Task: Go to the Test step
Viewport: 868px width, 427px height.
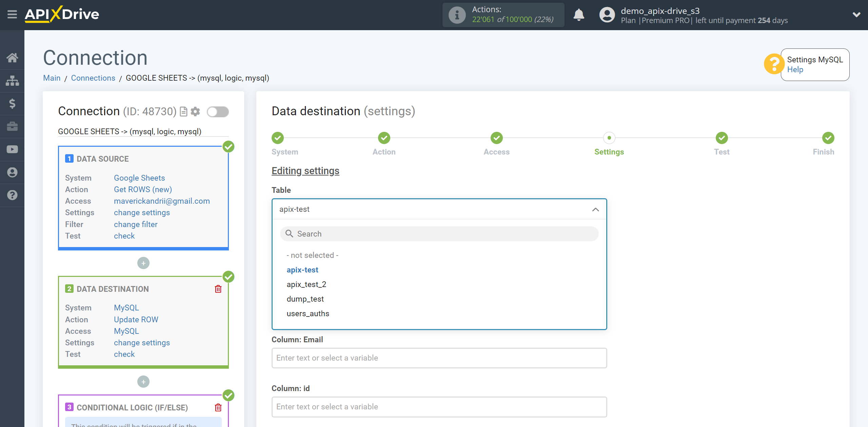Action: [x=722, y=138]
